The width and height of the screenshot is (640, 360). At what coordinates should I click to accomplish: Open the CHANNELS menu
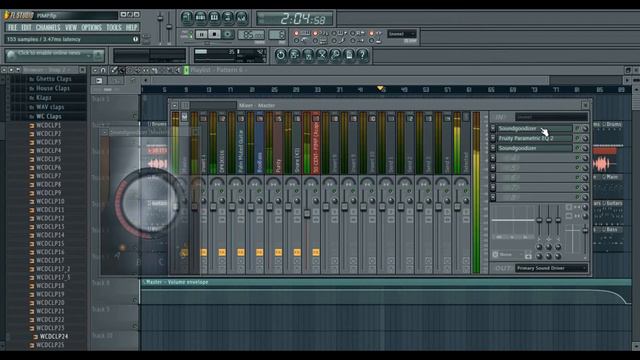pyautogui.click(x=48, y=27)
